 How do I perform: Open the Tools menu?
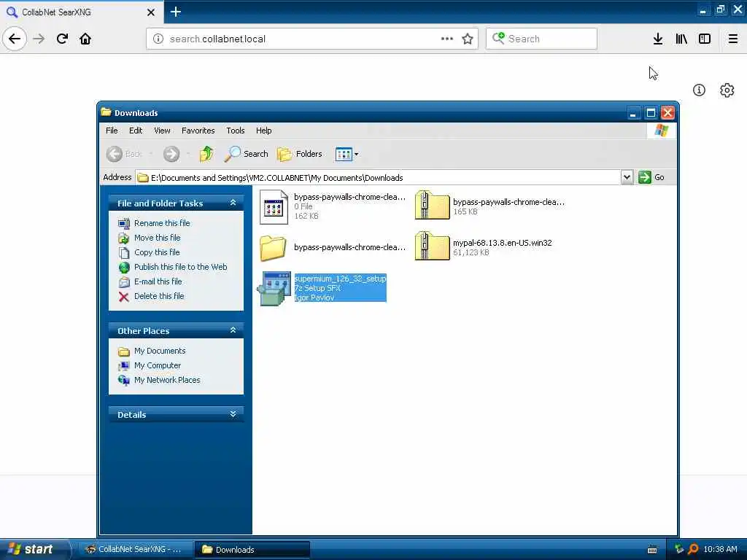236,131
